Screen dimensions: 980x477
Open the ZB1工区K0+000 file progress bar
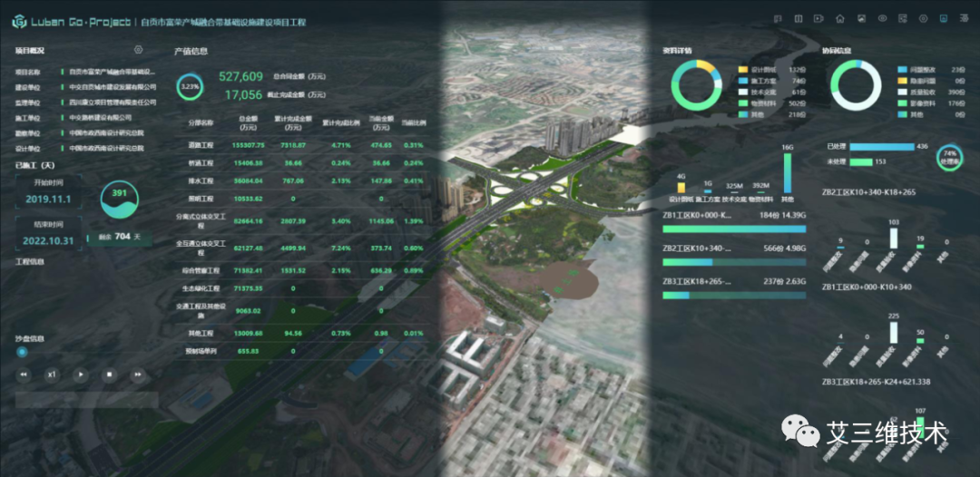pyautogui.click(x=734, y=229)
